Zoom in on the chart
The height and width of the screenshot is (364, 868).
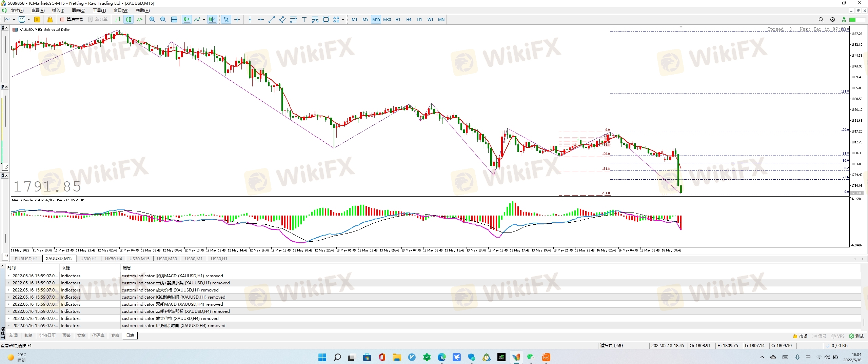152,20
